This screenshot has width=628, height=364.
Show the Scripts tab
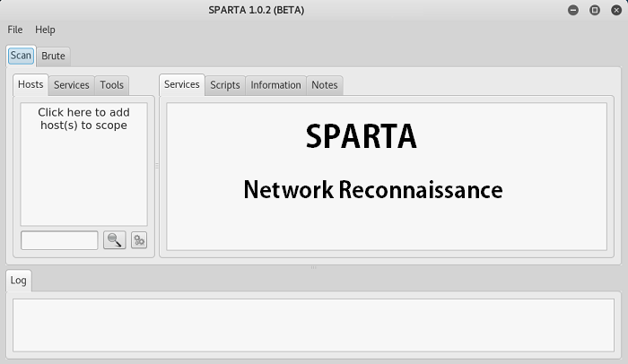point(225,85)
